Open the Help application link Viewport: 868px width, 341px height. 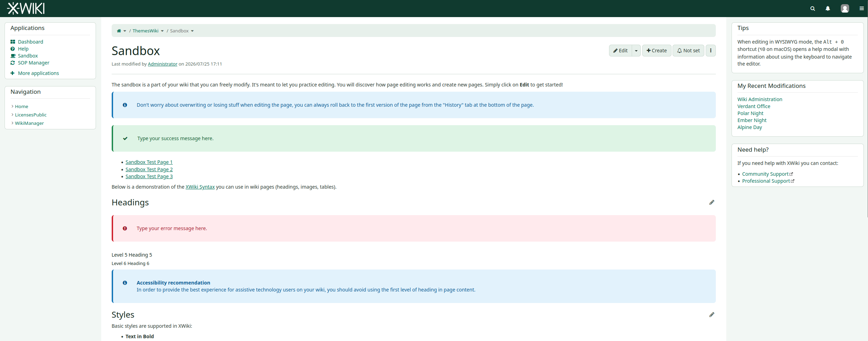coord(23,49)
